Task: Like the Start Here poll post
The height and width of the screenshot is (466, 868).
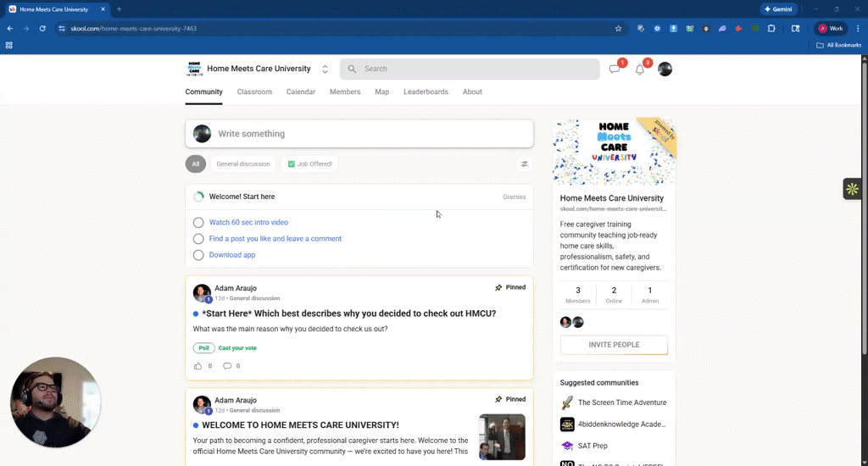Action: [198, 366]
